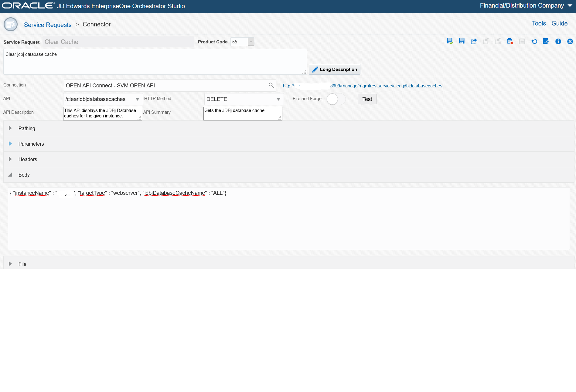Expand the Pathing section
Viewport: 576px width, 392px height.
(x=10, y=128)
